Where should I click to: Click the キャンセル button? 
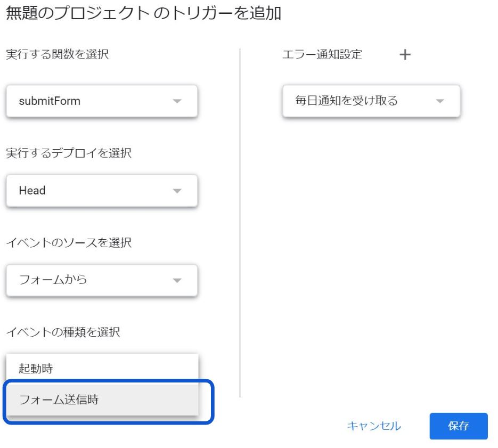click(374, 426)
